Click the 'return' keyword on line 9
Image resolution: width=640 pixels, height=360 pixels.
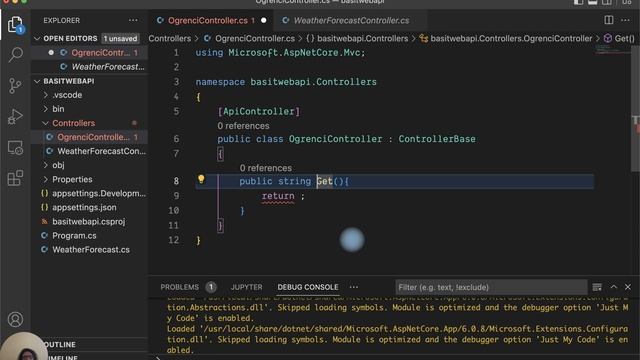coord(278,196)
